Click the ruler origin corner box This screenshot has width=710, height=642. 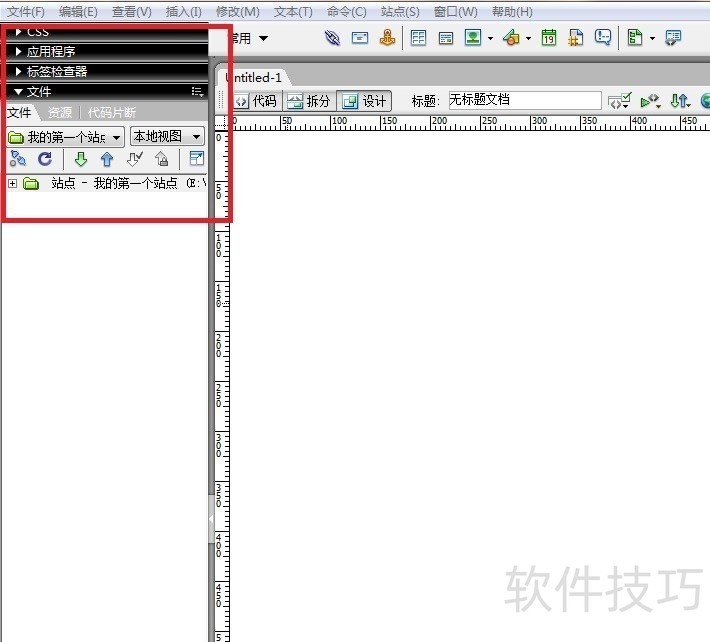tap(221, 122)
